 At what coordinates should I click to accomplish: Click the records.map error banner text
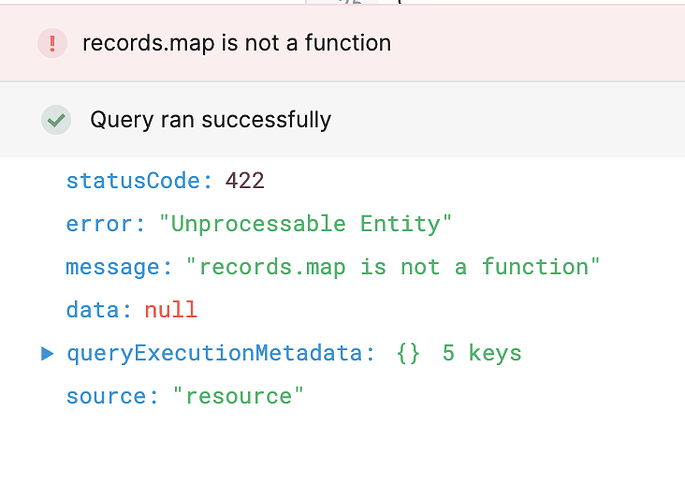[x=237, y=43]
